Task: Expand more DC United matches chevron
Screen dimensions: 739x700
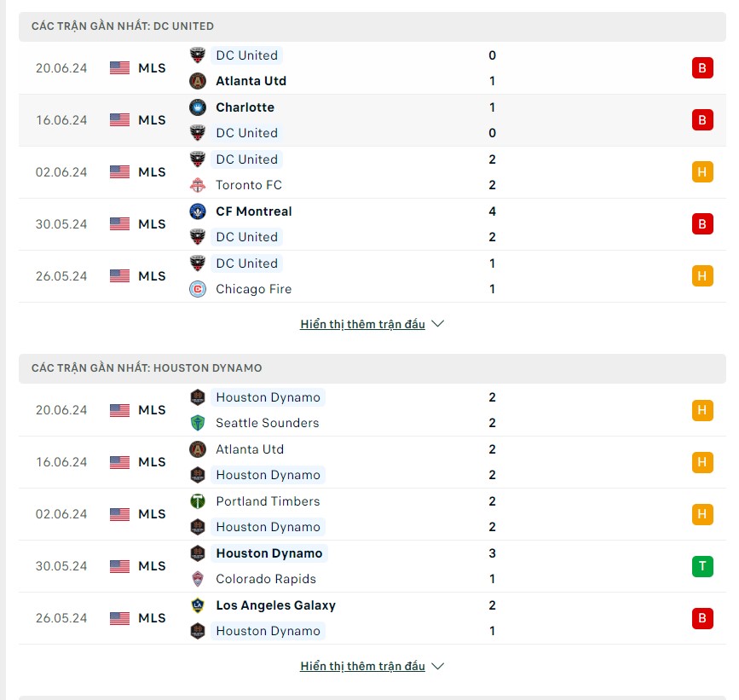Action: click(x=438, y=324)
